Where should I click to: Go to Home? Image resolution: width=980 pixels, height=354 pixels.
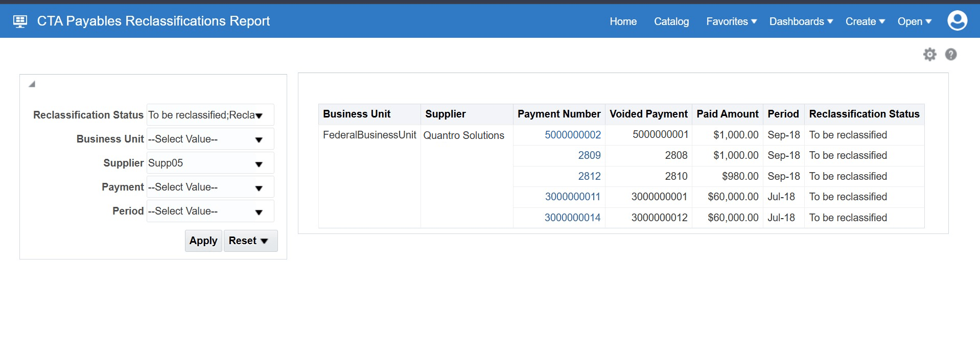(623, 21)
